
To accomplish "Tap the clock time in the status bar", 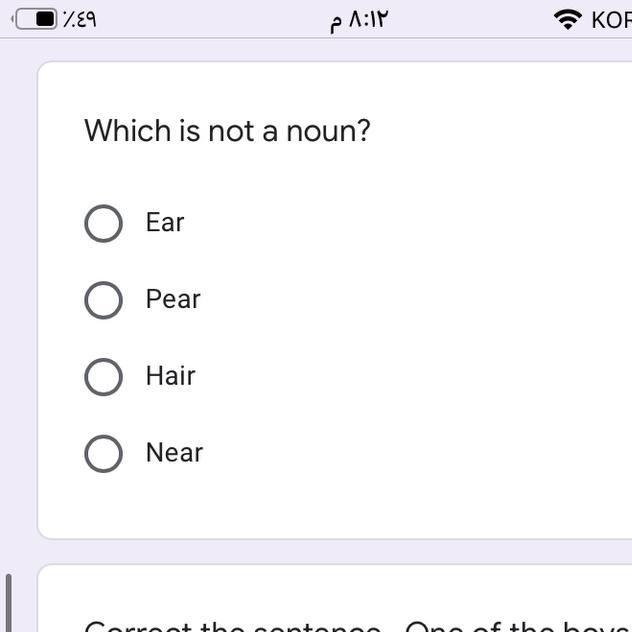I will click(358, 20).
